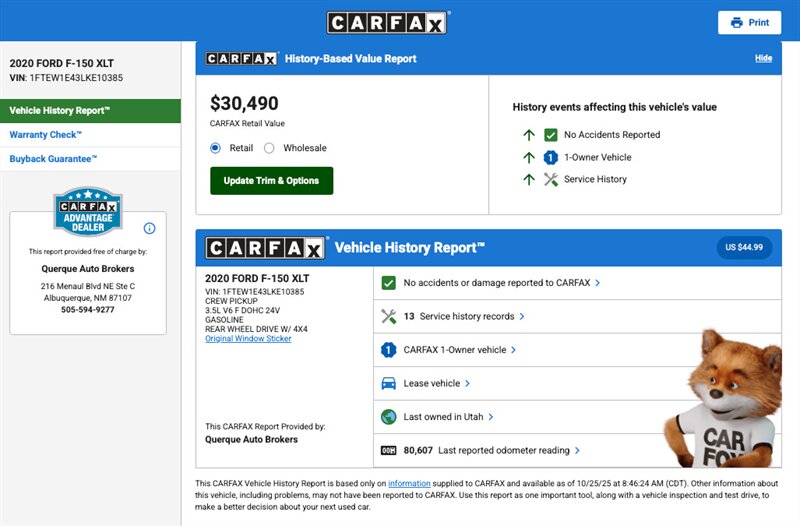Click the info icon beside Advantage Dealer badge

pyautogui.click(x=150, y=228)
